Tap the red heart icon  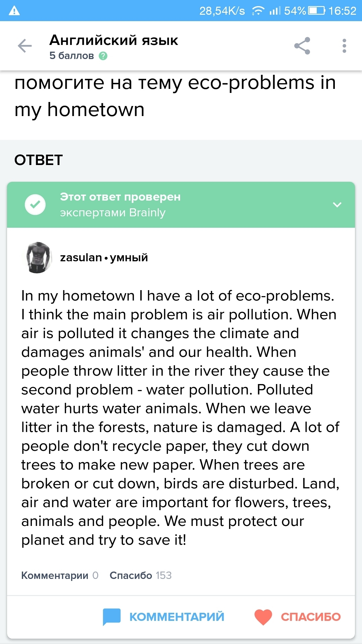click(x=263, y=616)
